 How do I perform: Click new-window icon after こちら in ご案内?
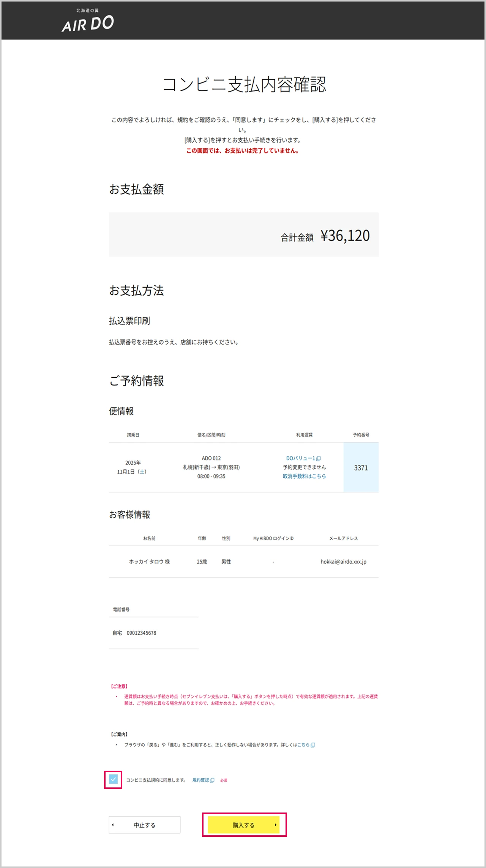[313, 745]
